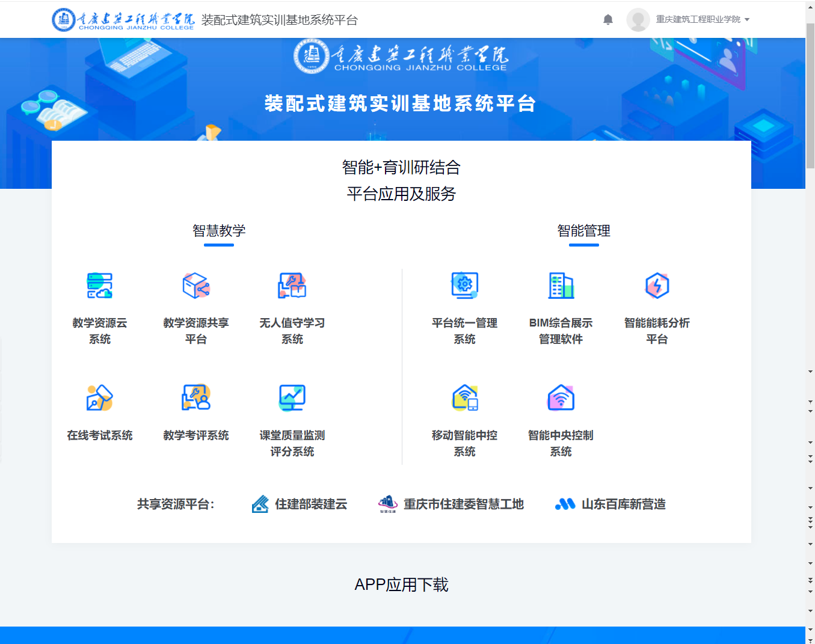Open the 教学资源云系统 icon
This screenshot has width=815, height=644.
click(x=100, y=286)
